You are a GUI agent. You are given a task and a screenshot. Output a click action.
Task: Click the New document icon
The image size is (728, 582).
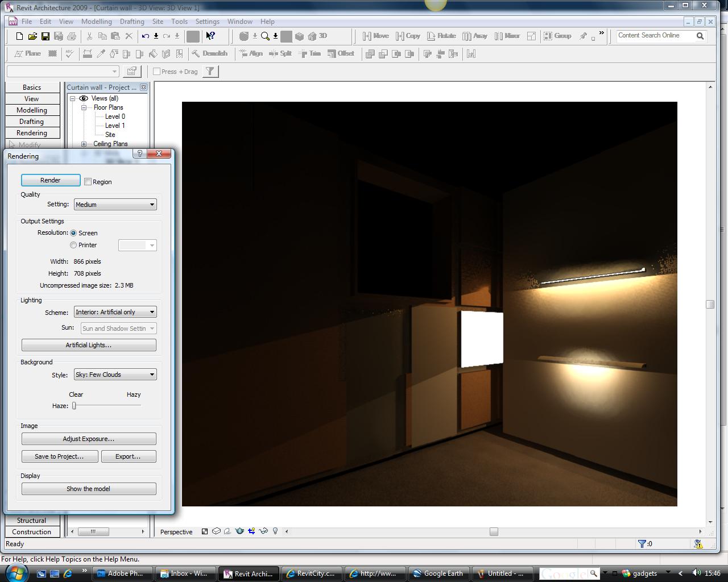pos(19,36)
